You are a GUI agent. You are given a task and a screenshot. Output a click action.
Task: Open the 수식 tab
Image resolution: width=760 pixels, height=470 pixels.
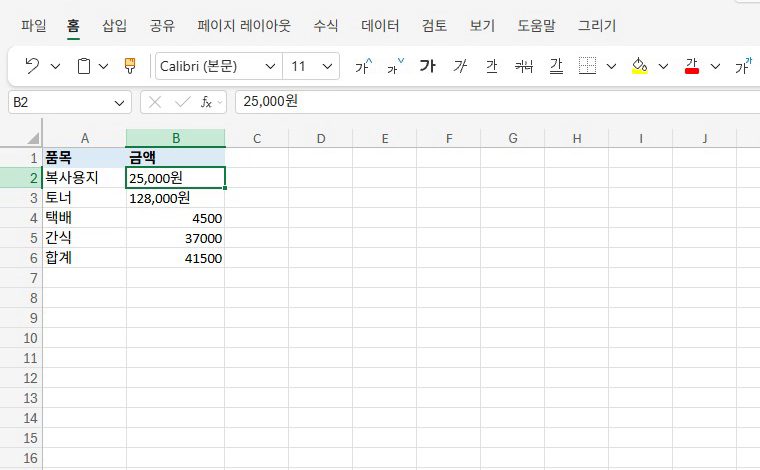coord(326,25)
